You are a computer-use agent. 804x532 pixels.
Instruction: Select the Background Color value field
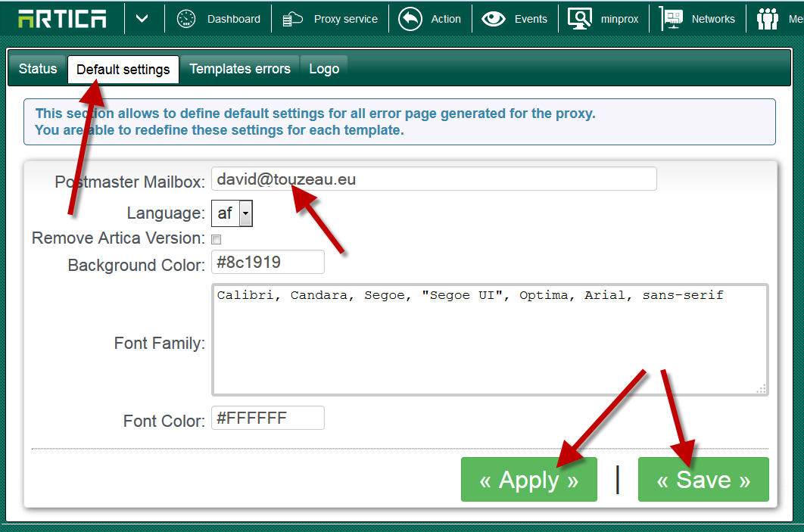click(267, 261)
